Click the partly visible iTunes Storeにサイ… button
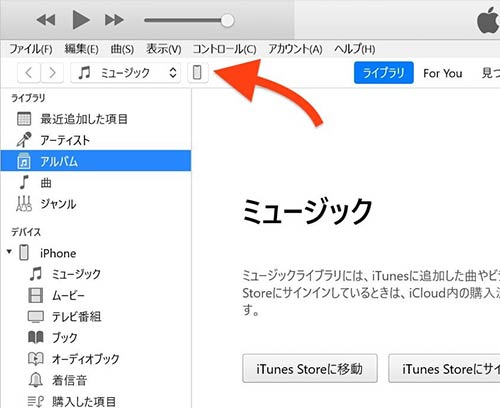 coord(444,369)
